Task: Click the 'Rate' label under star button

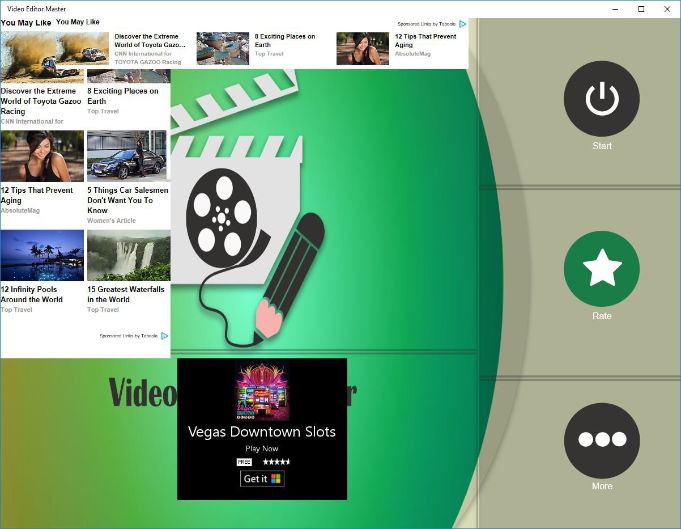Action: coord(602,316)
